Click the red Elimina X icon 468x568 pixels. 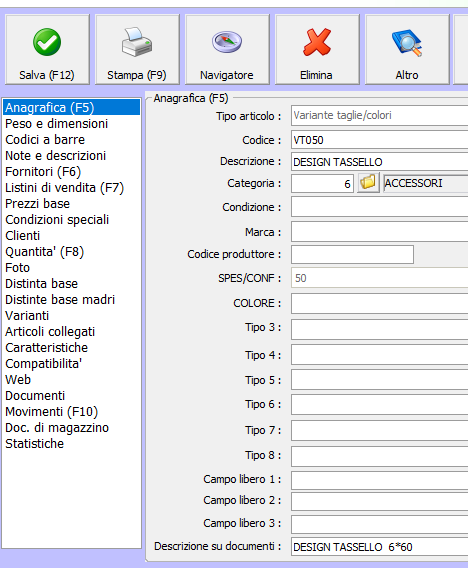(x=317, y=42)
